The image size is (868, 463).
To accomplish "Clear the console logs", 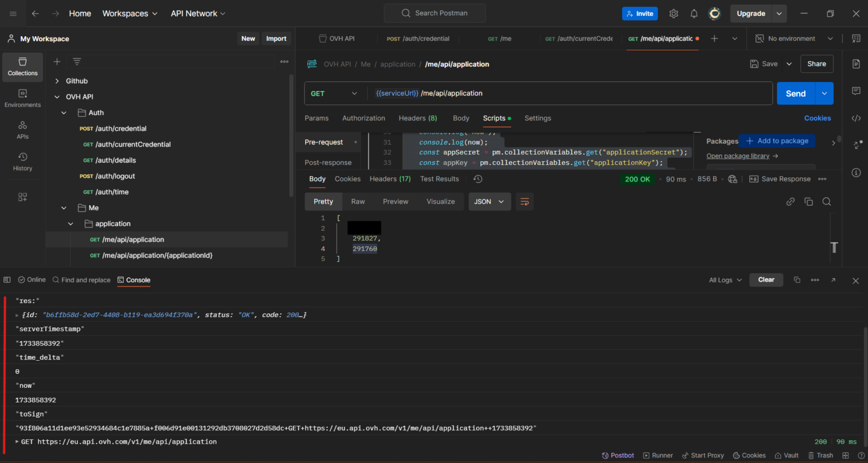I will point(766,279).
